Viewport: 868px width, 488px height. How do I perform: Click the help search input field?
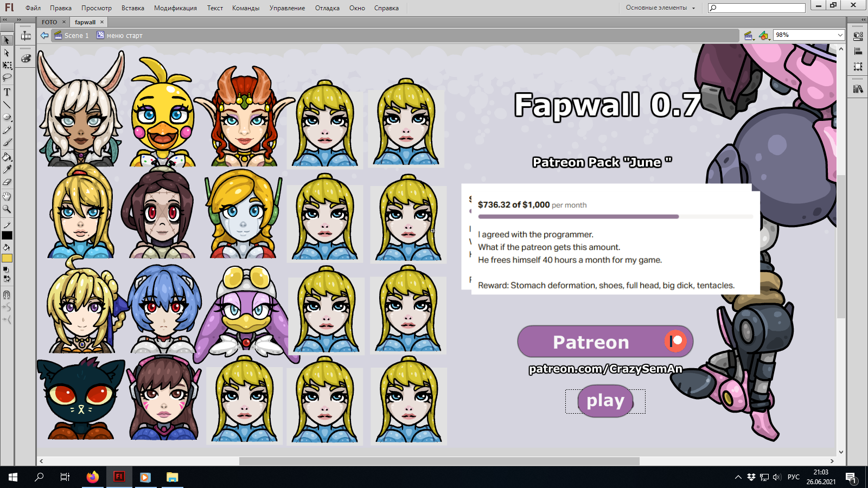coord(757,8)
